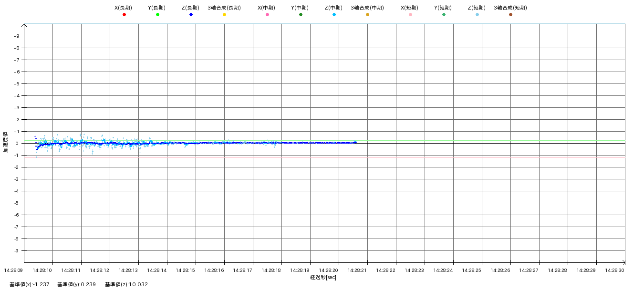Select the 基準値(z):10.032 readout
This screenshot has height=291, width=644.
pos(126,284)
